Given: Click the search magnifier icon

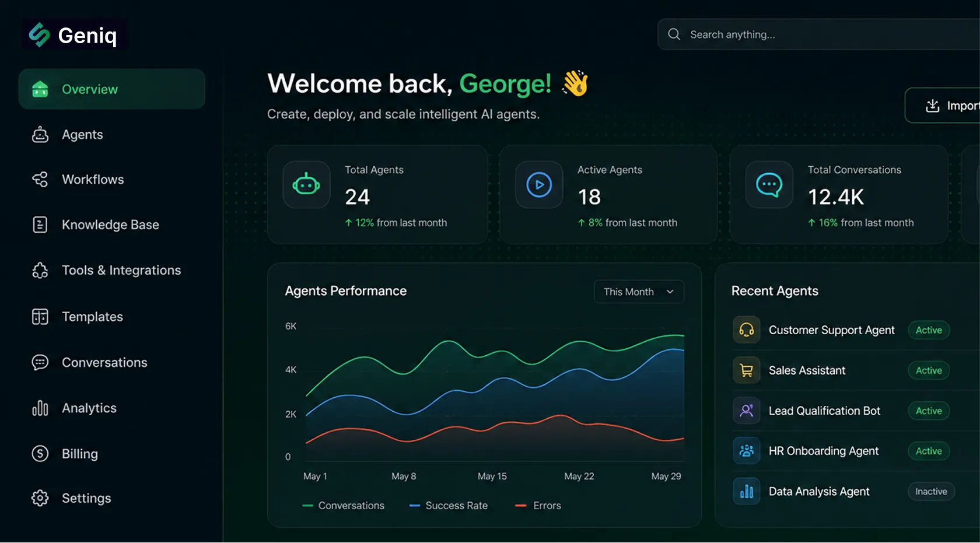Looking at the screenshot, I should pos(674,34).
